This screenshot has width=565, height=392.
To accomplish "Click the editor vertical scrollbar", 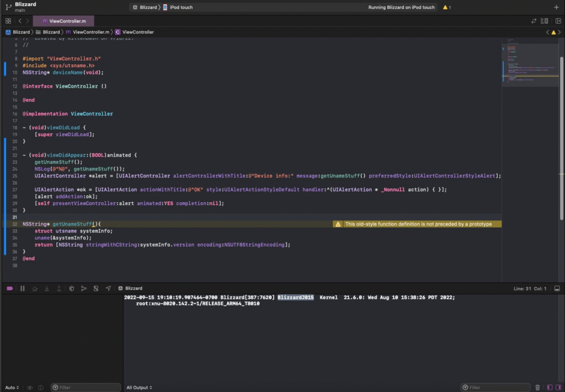I will point(561,138).
